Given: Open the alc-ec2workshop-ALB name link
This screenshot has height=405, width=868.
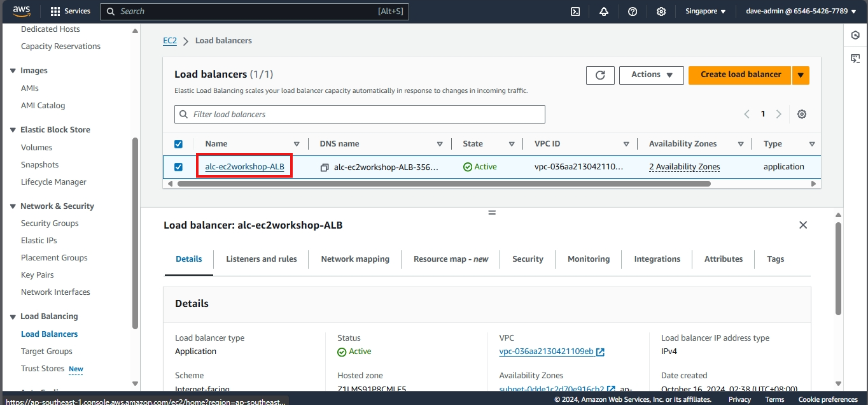Looking at the screenshot, I should click(244, 167).
